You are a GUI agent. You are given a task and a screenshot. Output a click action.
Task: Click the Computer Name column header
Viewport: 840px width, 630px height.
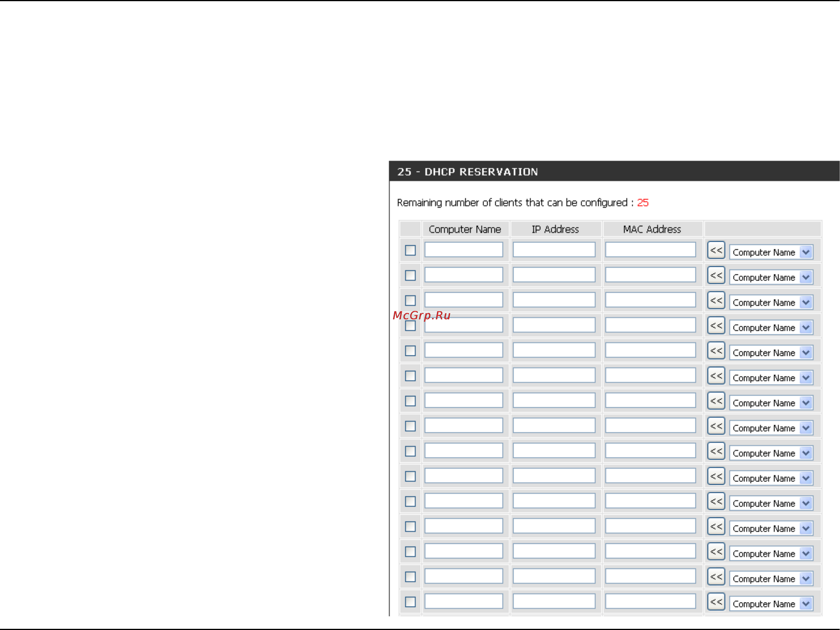[465, 229]
